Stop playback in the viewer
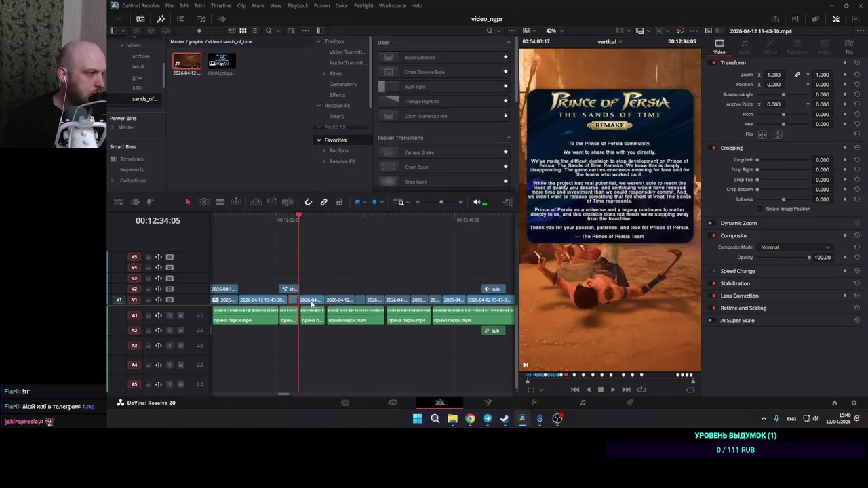Screen dimensions: 868x488 point(600,390)
